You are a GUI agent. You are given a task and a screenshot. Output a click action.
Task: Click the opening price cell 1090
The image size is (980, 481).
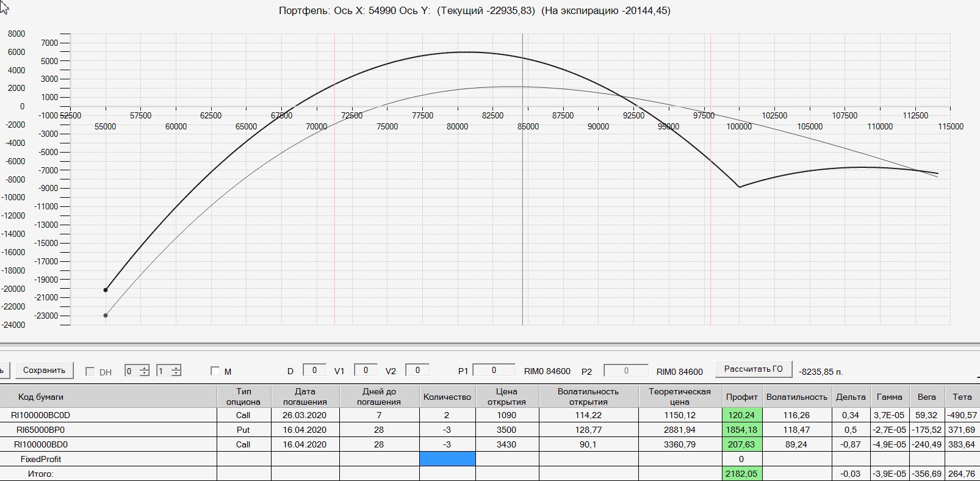coord(506,415)
